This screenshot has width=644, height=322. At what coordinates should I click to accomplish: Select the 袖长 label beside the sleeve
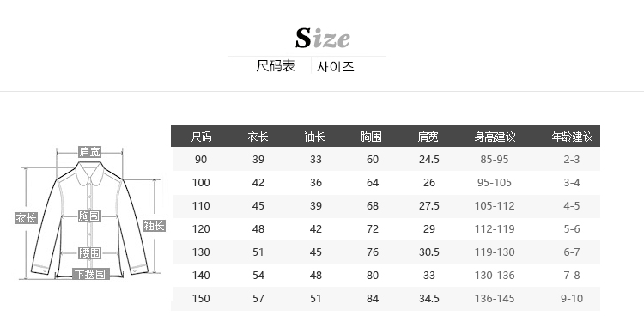point(154,226)
